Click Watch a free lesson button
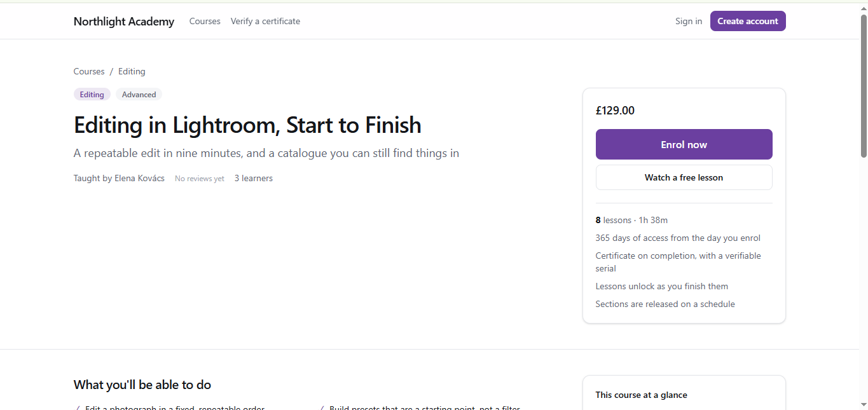 [684, 177]
